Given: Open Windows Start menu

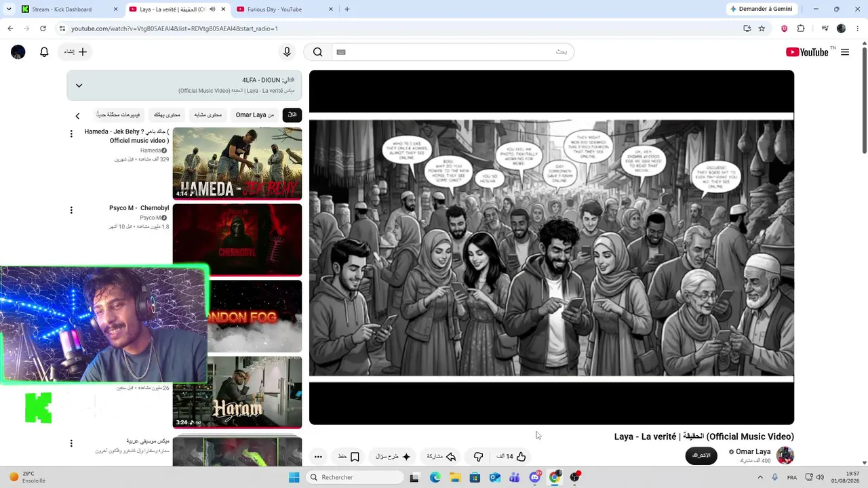Looking at the screenshot, I should click(294, 477).
